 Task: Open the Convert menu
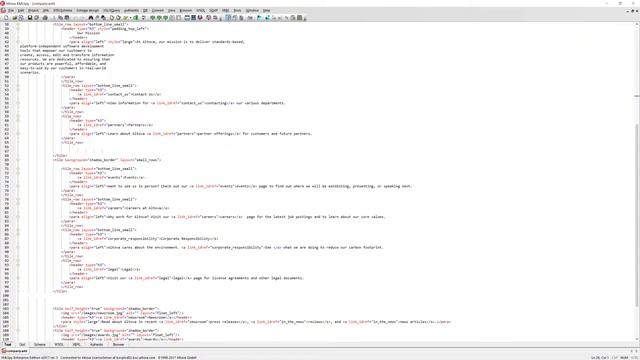point(158,10)
